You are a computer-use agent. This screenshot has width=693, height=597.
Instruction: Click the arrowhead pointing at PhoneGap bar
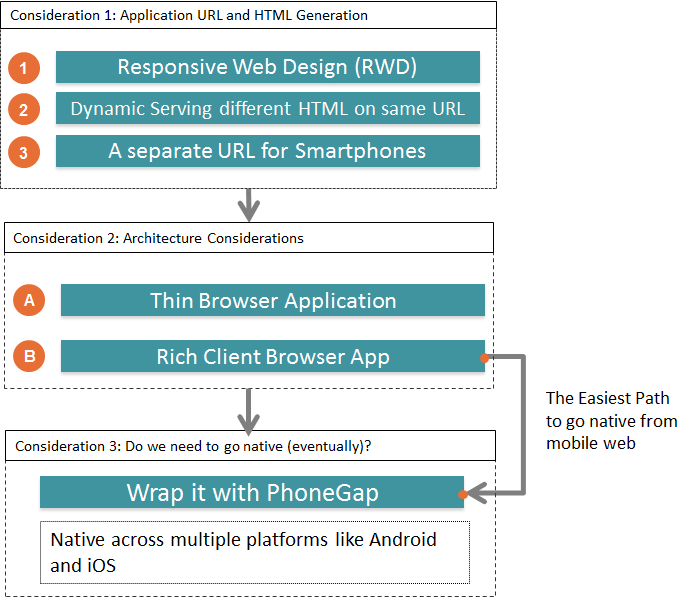479,493
